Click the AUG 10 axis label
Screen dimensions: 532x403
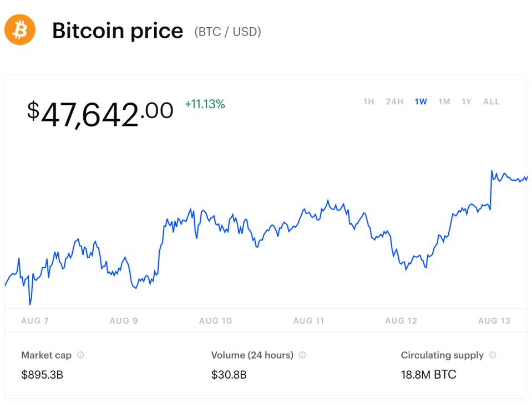(215, 320)
